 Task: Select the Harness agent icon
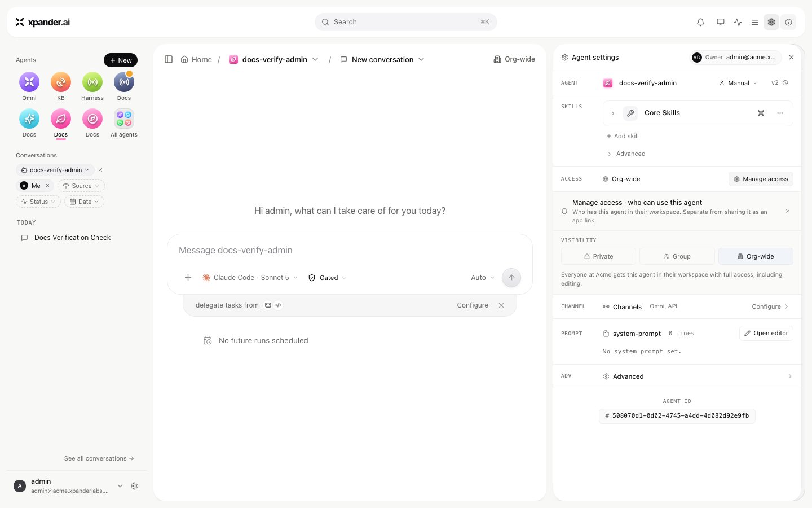92,82
